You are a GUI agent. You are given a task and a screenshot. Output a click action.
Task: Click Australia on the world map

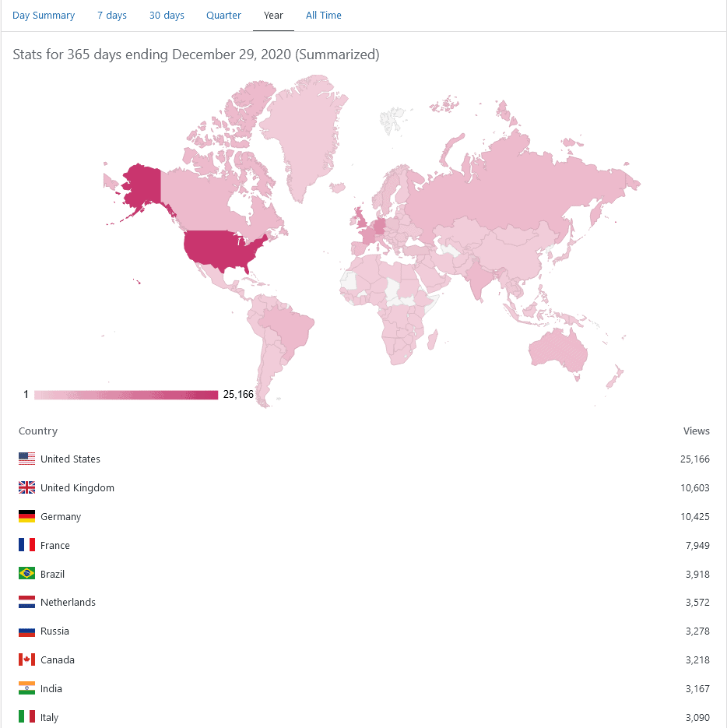[x=560, y=350]
